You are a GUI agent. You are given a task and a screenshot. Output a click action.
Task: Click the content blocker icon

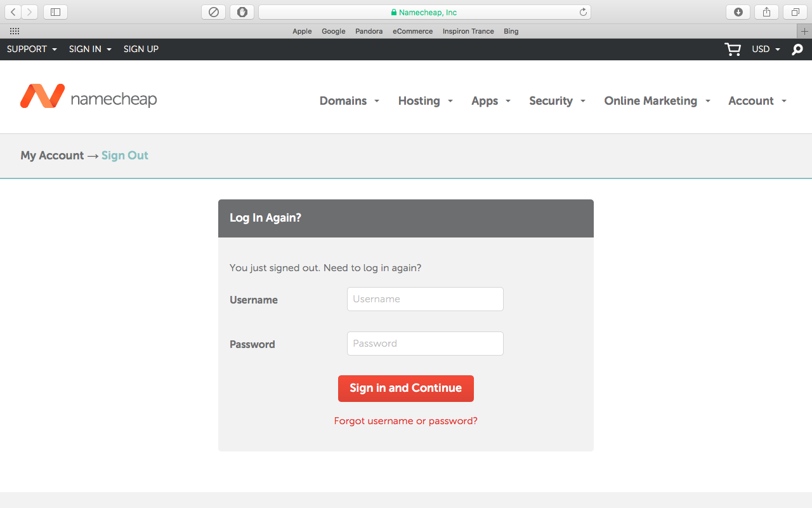(x=214, y=12)
